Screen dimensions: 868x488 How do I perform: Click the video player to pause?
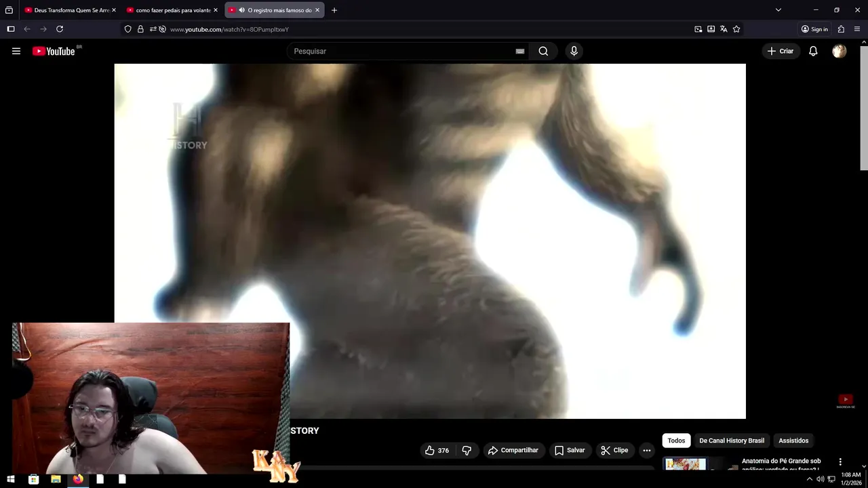[430, 241]
